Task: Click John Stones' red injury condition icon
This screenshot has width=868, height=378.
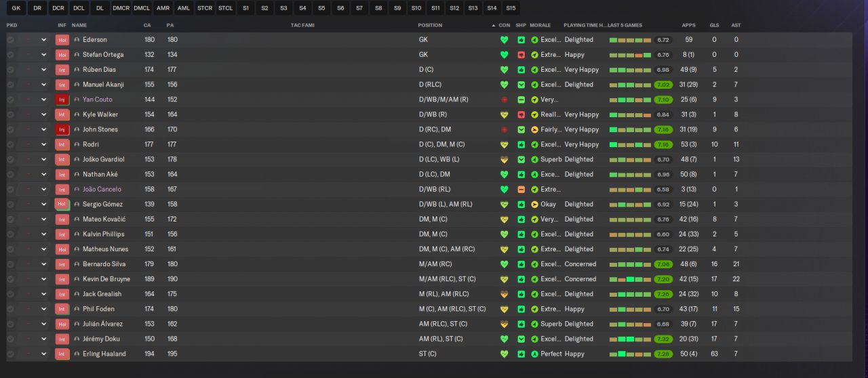Action: tap(504, 129)
